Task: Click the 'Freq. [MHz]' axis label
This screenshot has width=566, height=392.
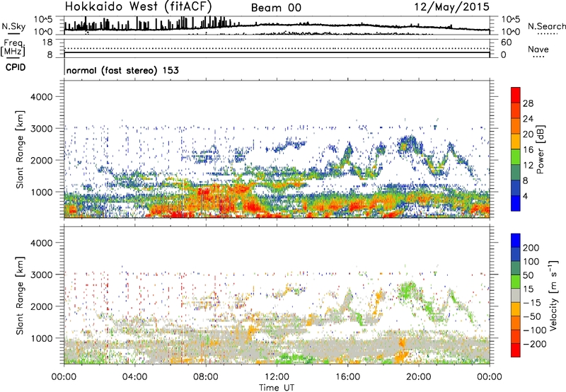Action: pyautogui.click(x=13, y=48)
